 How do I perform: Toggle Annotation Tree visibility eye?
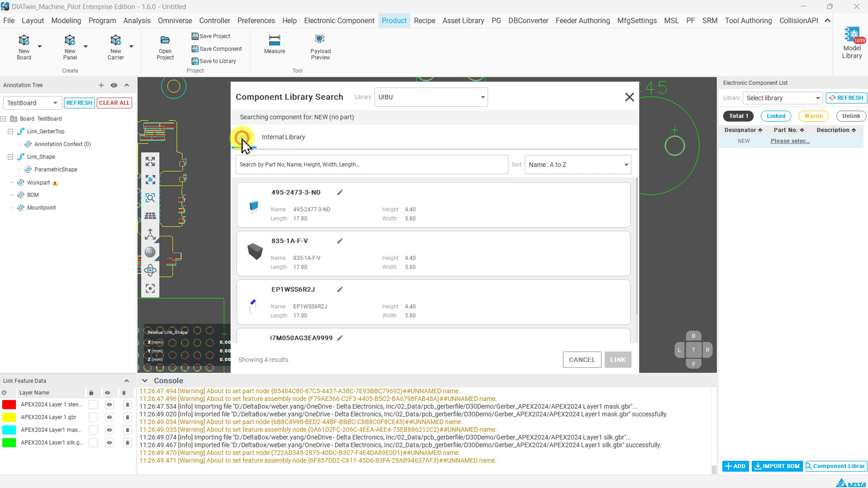[x=114, y=85]
